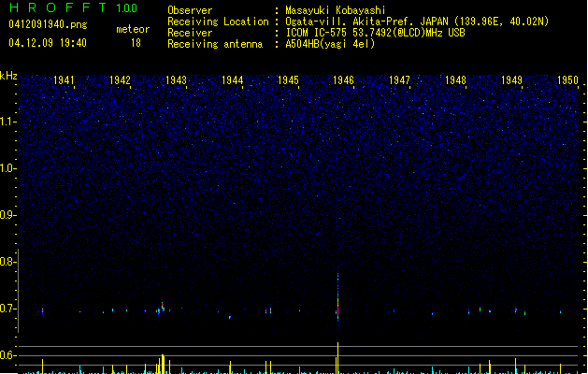Screen dimensions: 588x374
Task: Click the HROFFT program title
Action: coord(54,8)
